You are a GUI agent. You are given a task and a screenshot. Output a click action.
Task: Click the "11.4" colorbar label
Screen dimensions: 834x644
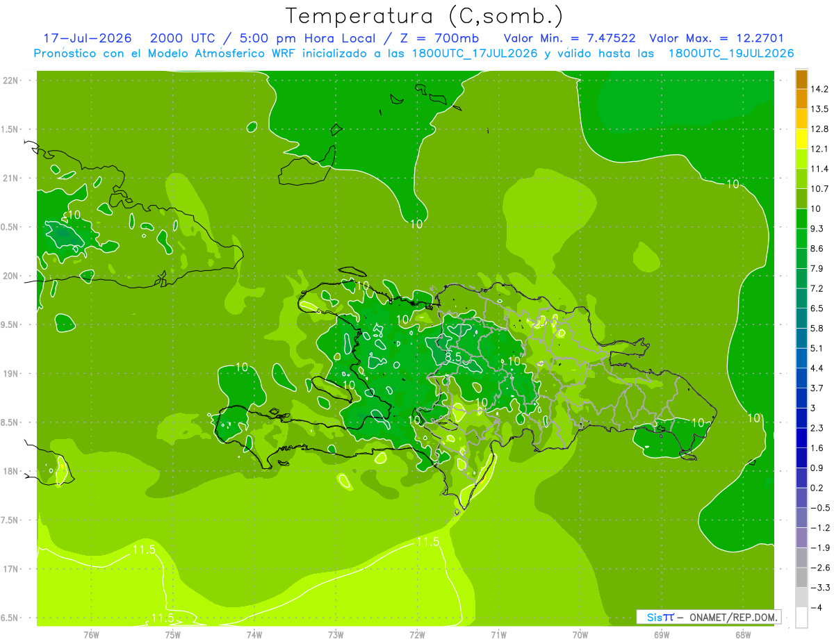point(820,169)
